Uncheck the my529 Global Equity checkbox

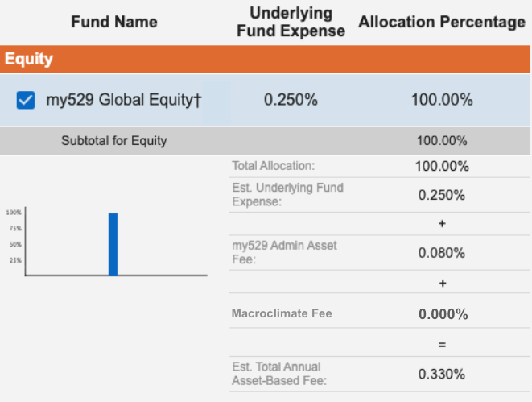click(26, 100)
